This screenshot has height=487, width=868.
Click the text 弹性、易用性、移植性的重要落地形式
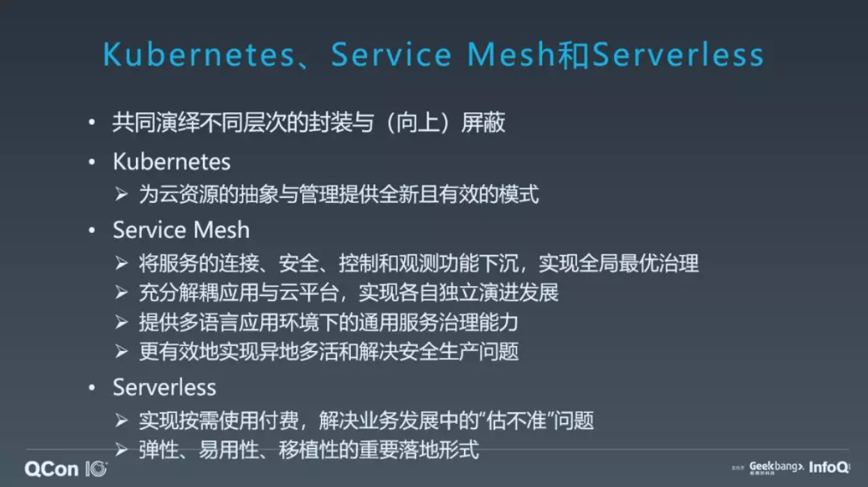(x=309, y=450)
